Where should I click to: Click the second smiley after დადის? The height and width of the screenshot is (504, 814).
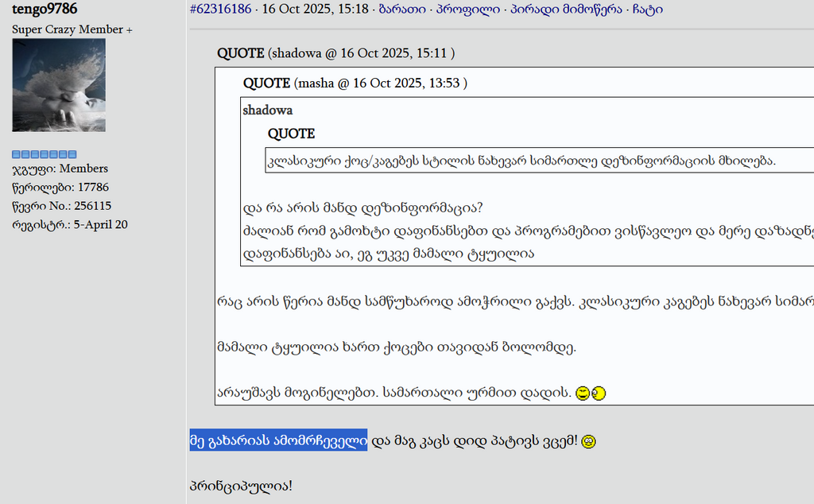tap(599, 394)
